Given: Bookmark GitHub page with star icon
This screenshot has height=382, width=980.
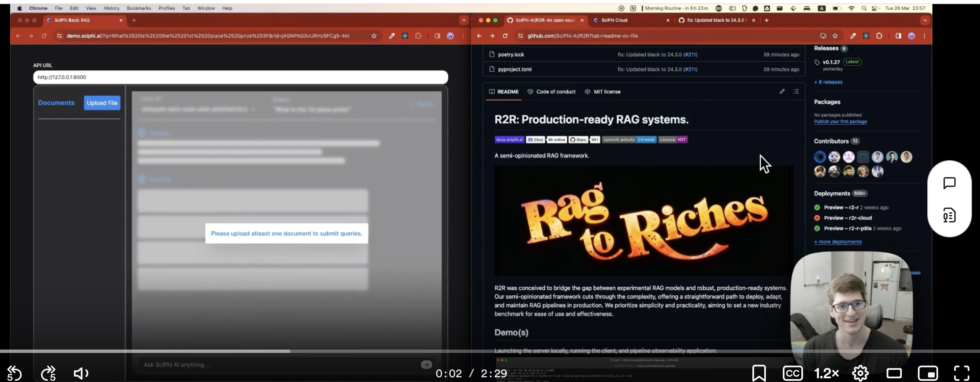Looking at the screenshot, I should tap(835, 36).
